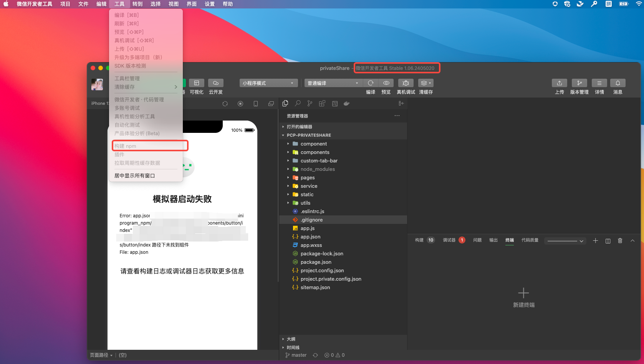Click the sync changes icon in status bar
644x364 pixels.
tap(315, 355)
